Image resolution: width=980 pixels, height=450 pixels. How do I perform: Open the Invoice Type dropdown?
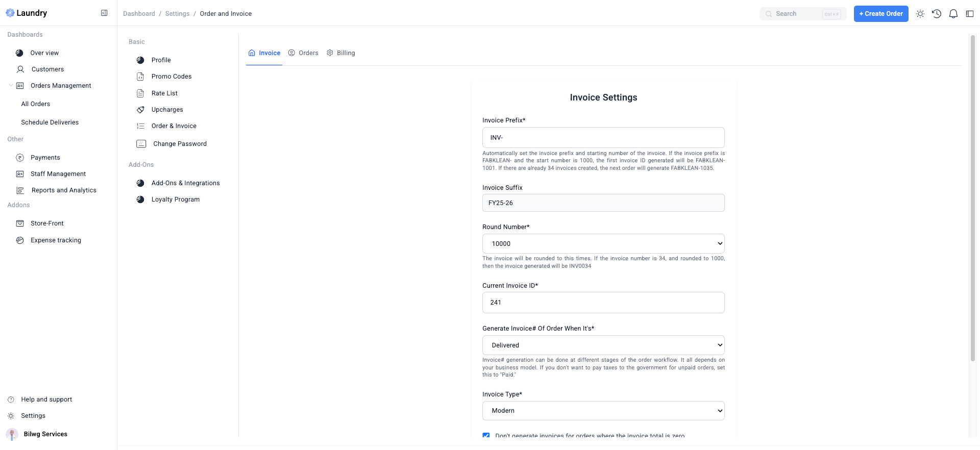pyautogui.click(x=603, y=411)
